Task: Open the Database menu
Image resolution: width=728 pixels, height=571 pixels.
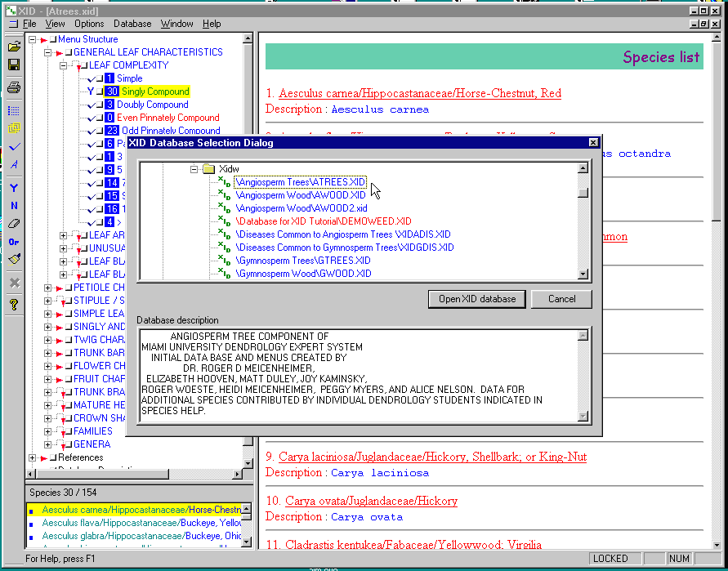Action: tap(132, 24)
